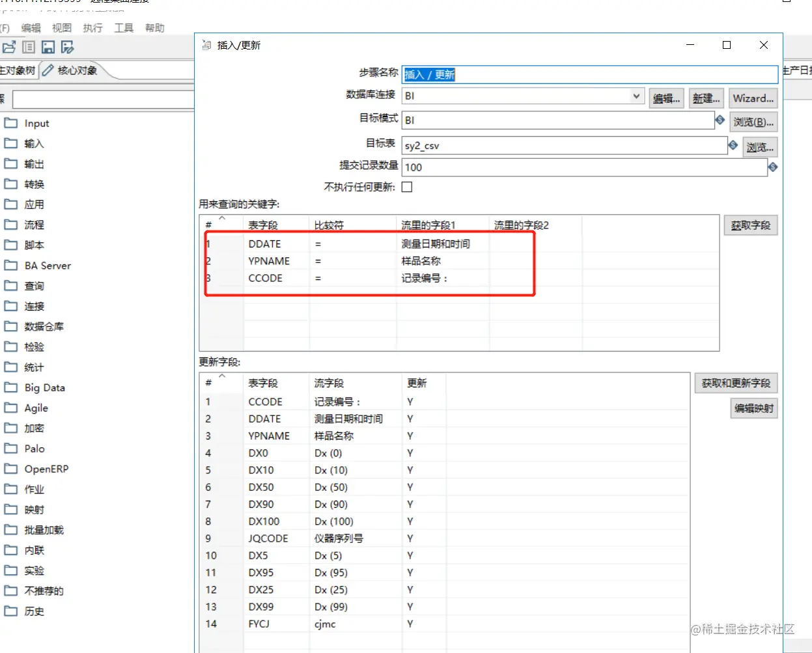
Task: Open the 视图 menu
Action: [x=62, y=28]
